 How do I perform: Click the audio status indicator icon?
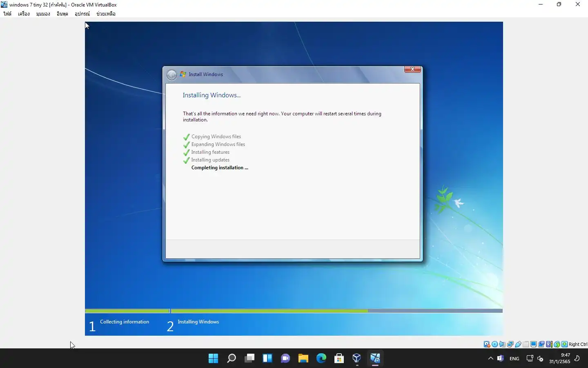tap(502, 344)
